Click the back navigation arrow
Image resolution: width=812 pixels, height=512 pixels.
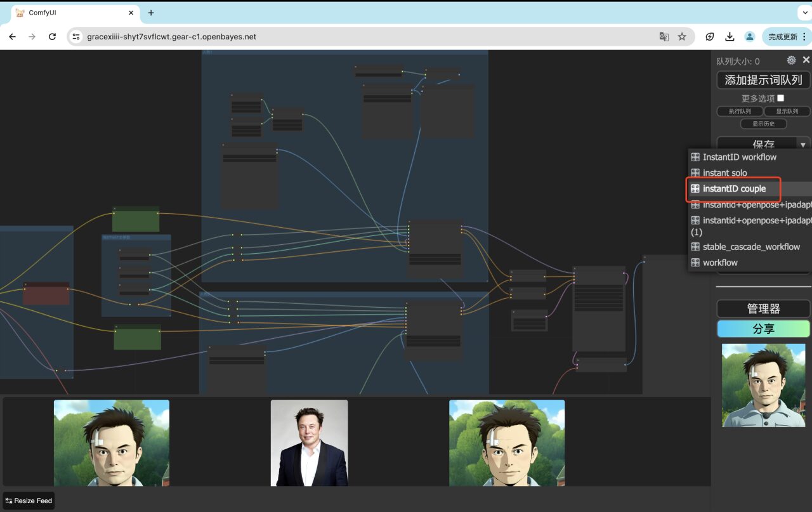(13, 37)
